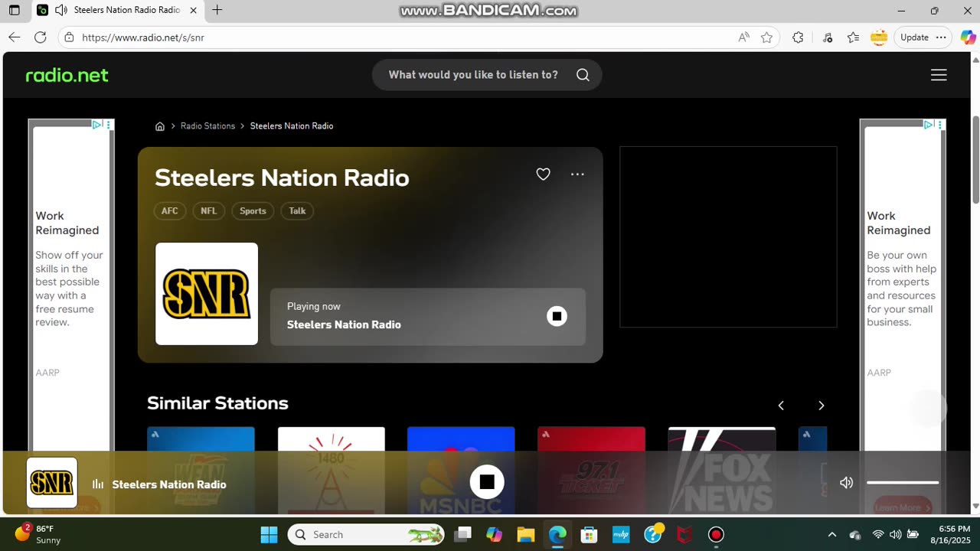Open File Explorer from taskbar

coord(525,534)
